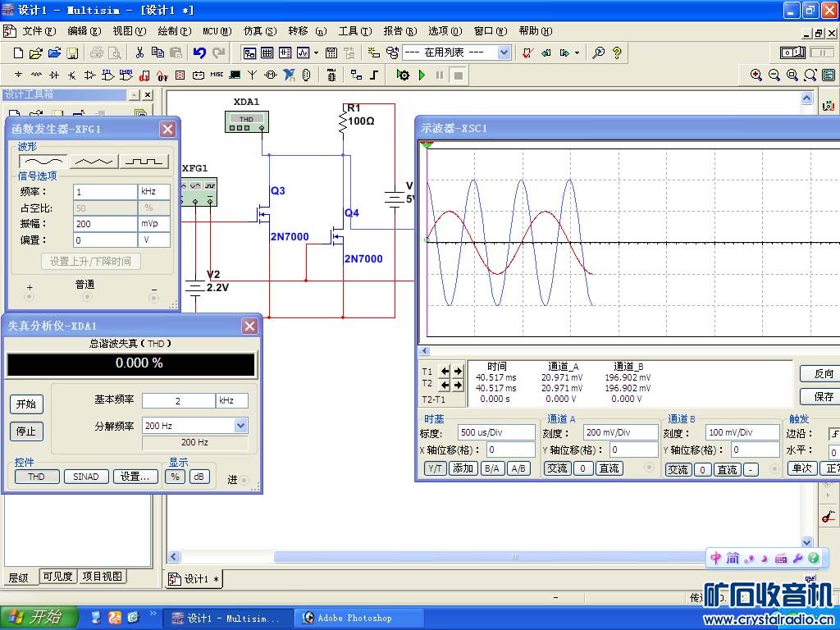
Task: Place a CMOS logic component
Action: click(x=126, y=75)
